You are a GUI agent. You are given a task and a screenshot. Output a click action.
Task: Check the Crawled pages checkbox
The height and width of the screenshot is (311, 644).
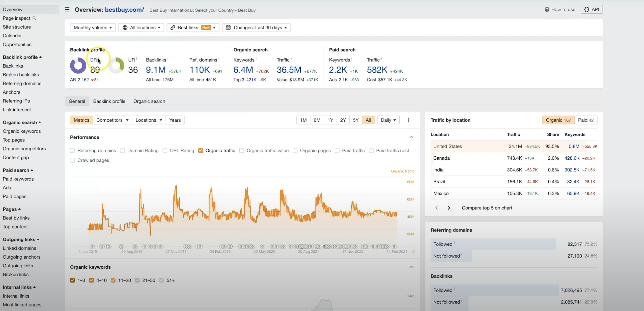coord(72,160)
